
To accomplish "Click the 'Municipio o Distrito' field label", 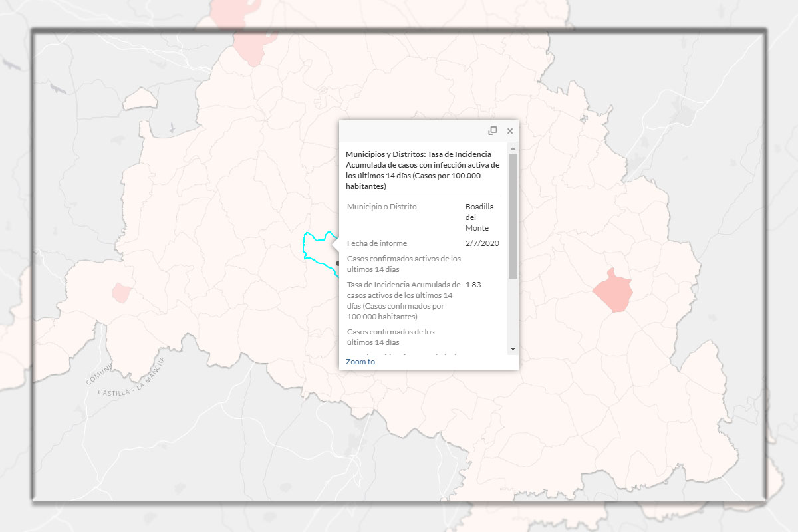I will click(382, 207).
